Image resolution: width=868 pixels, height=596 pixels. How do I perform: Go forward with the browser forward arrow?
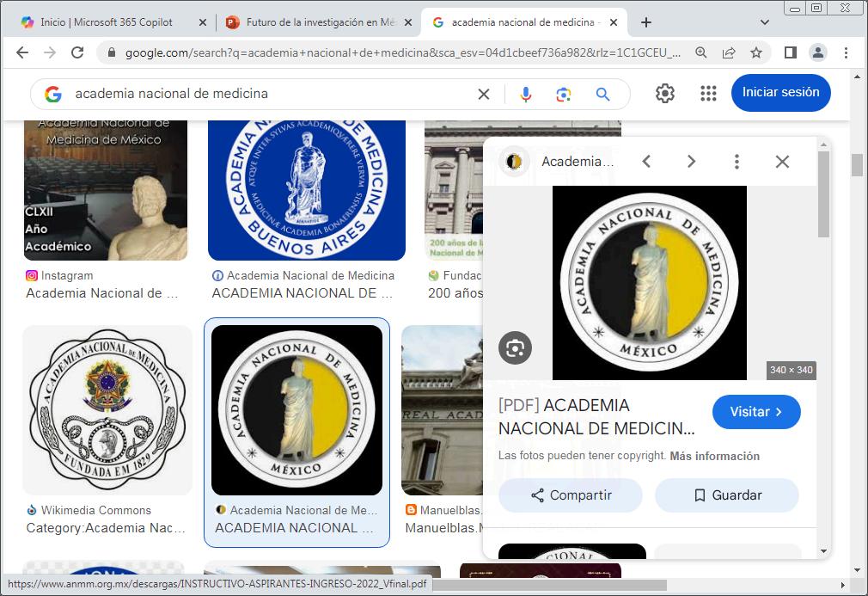click(x=50, y=52)
